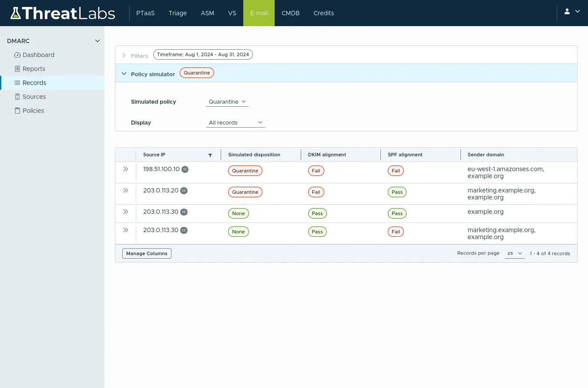The image size is (588, 388).
Task: Switch to the VS section
Action: (232, 13)
